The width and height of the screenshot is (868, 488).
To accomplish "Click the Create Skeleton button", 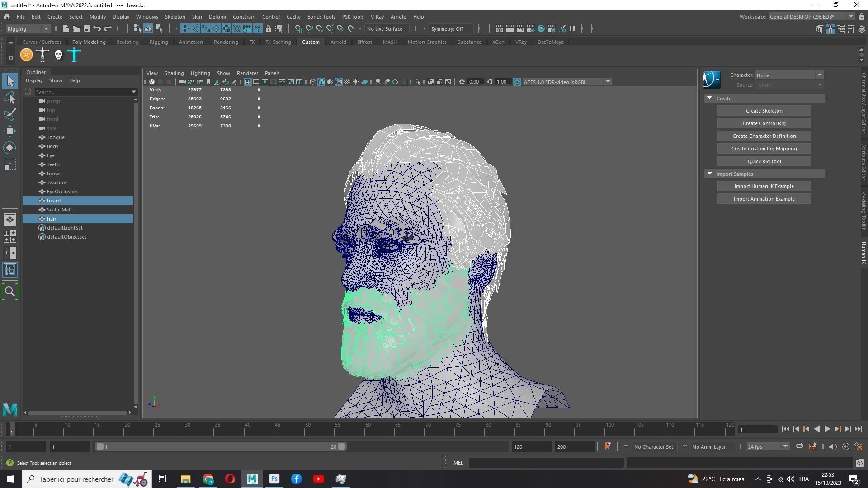I will click(x=764, y=111).
